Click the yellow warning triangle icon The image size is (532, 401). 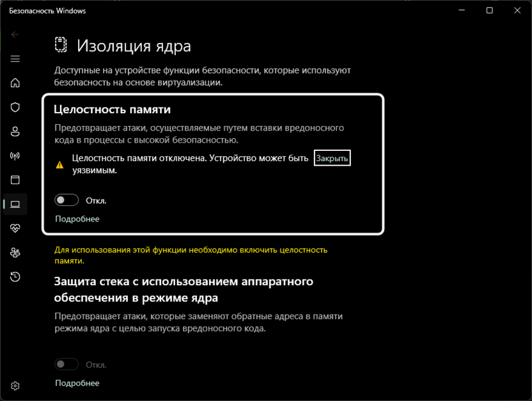click(x=59, y=165)
